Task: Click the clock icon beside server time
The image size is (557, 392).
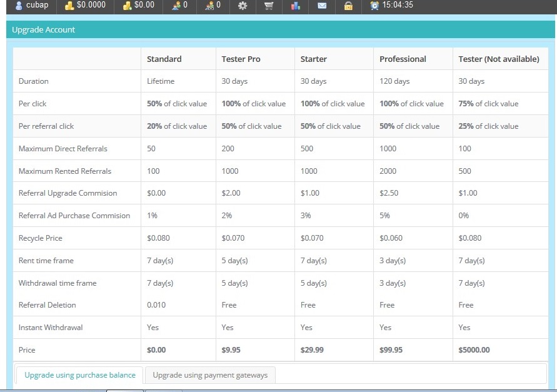Action: (x=374, y=6)
